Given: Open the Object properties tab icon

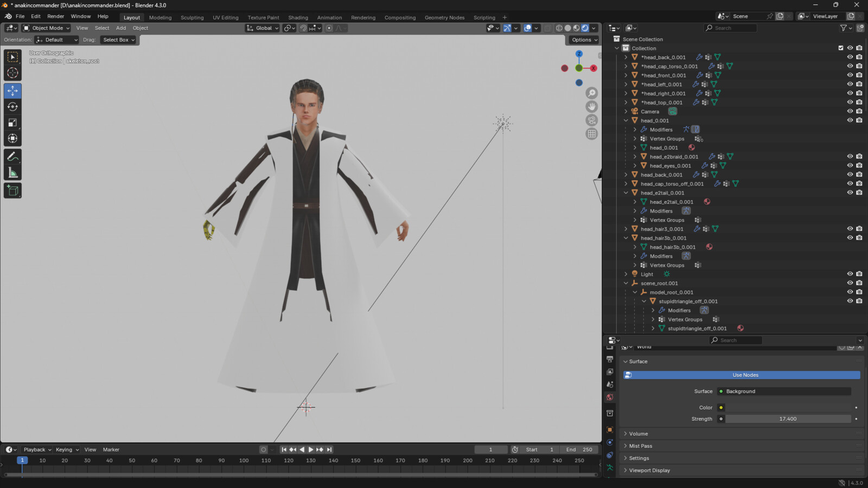Looking at the screenshot, I should tap(610, 429).
